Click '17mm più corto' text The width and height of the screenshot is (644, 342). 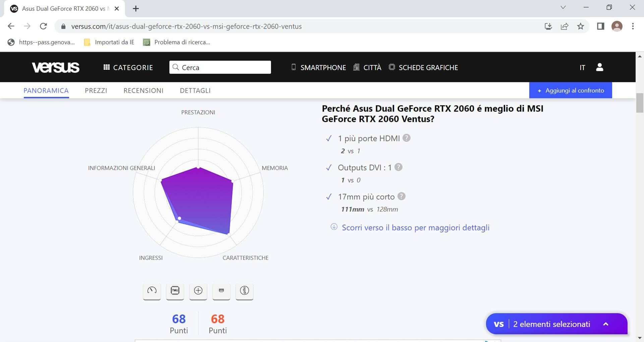click(x=366, y=197)
